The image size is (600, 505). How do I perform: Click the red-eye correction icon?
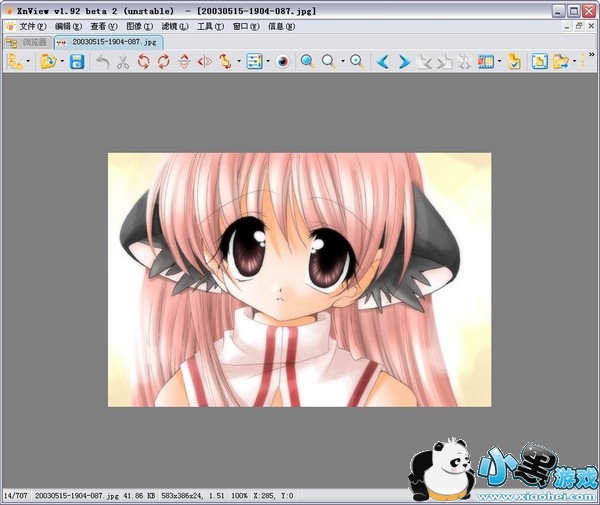coord(283,62)
